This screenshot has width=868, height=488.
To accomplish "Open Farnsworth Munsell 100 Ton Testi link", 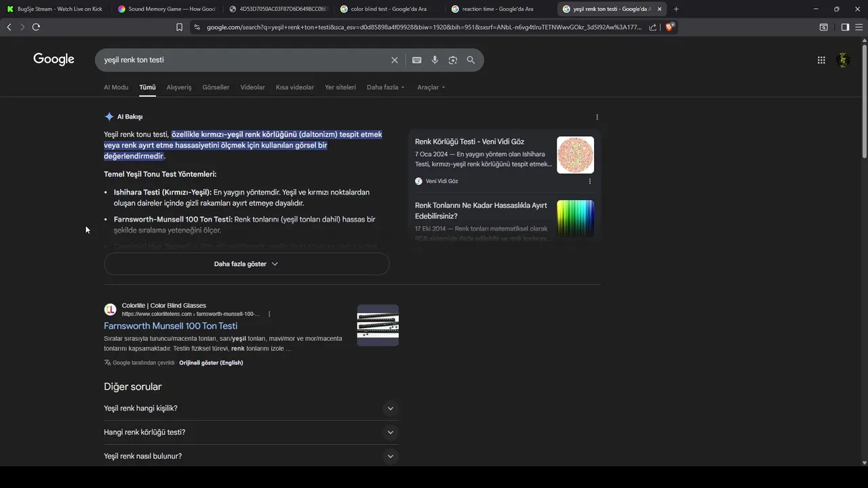I will 170,326.
